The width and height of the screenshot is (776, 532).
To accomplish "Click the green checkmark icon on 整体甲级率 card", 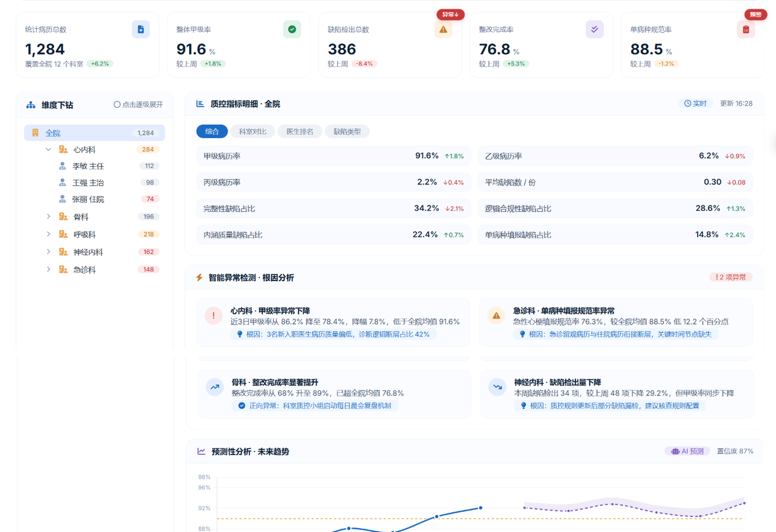I will coord(292,29).
